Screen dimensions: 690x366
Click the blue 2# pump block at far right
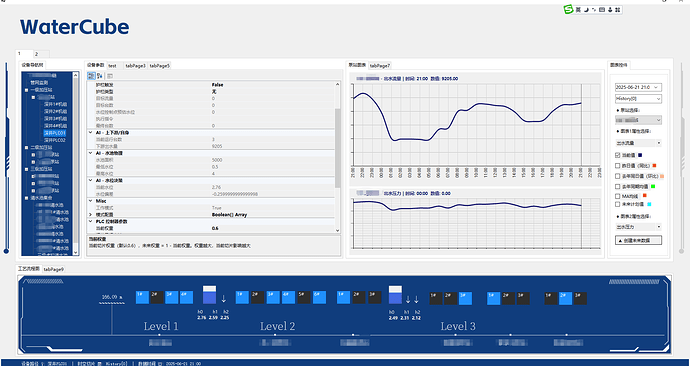coord(565,298)
